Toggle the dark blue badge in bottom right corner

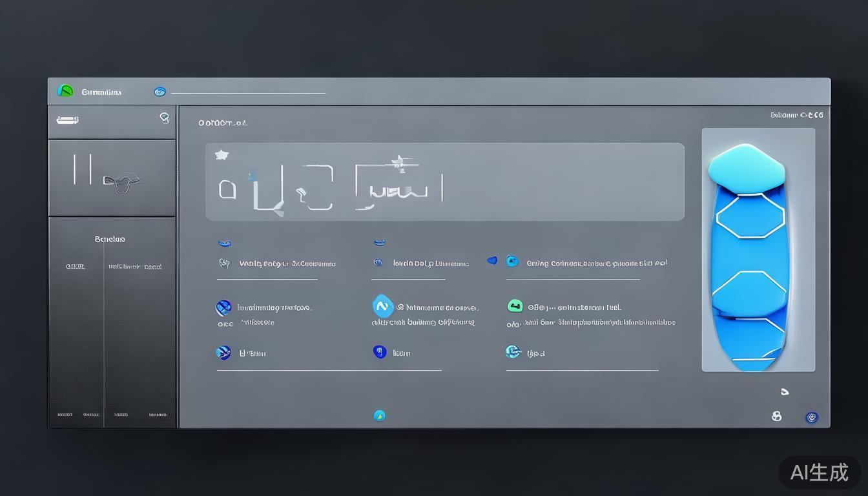tap(812, 417)
